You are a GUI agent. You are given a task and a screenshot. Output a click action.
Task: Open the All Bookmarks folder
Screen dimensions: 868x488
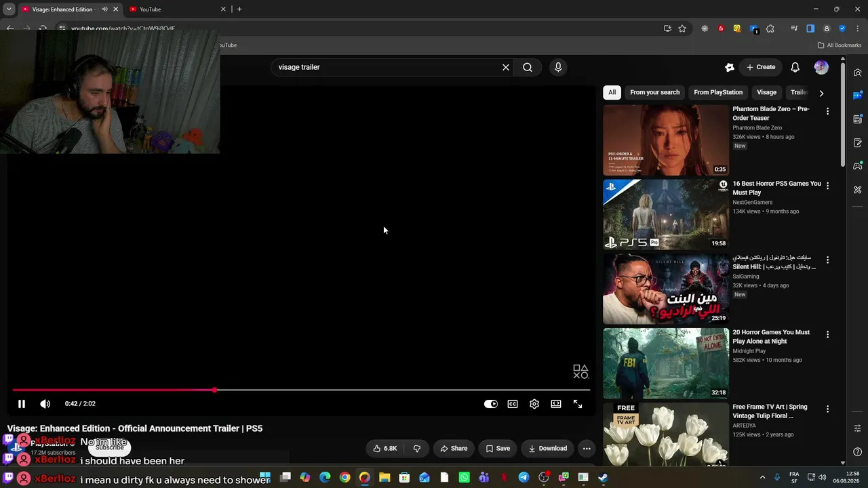[840, 45]
